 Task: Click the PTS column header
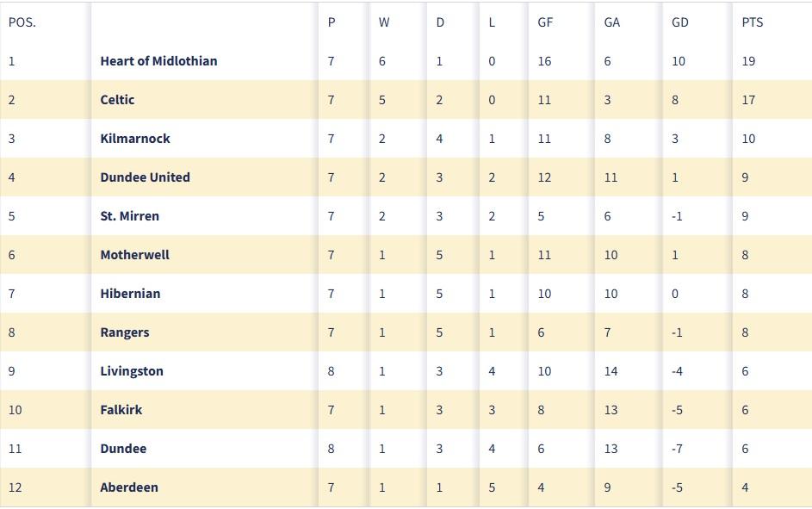click(x=752, y=22)
